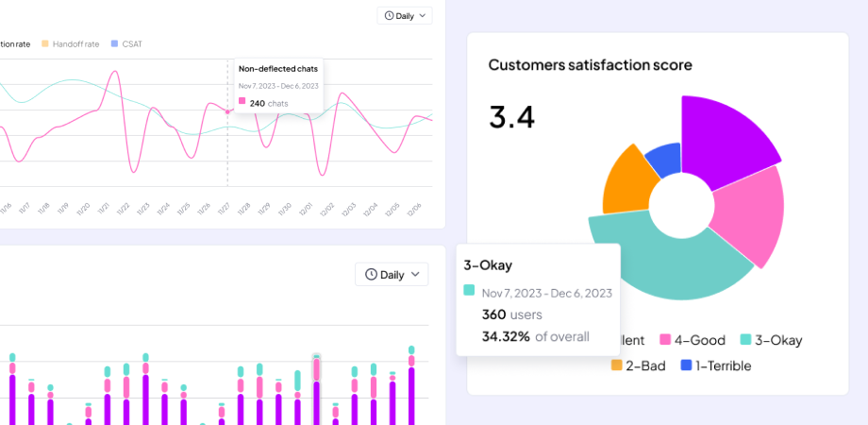
Task: Toggle the CSAT series in line chart legend
Action: (x=131, y=44)
